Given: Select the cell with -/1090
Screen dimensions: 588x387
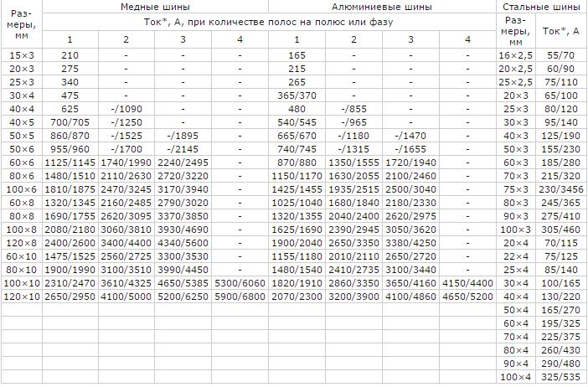Looking at the screenshot, I should (126, 109).
